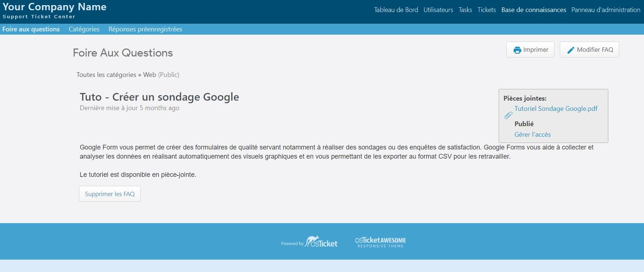The width and height of the screenshot is (644, 272).
Task: Follow the Toutes les catégories breadcrumb
Action: pos(106,75)
